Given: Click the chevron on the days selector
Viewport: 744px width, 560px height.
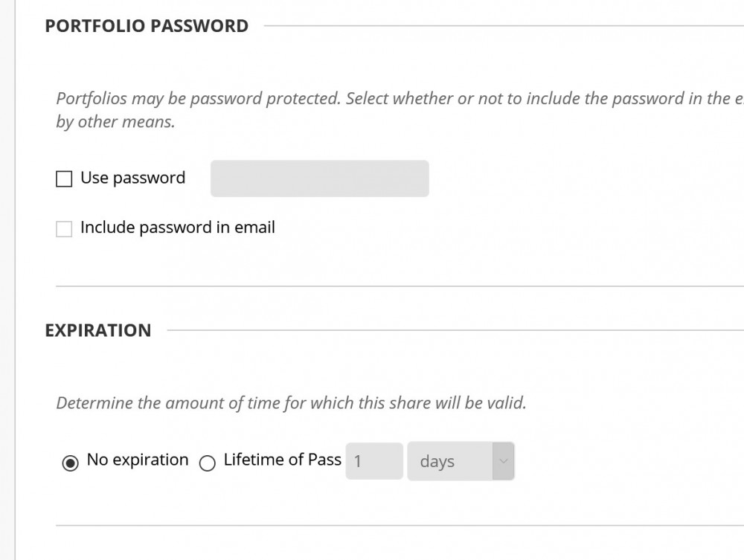Looking at the screenshot, I should [504, 461].
